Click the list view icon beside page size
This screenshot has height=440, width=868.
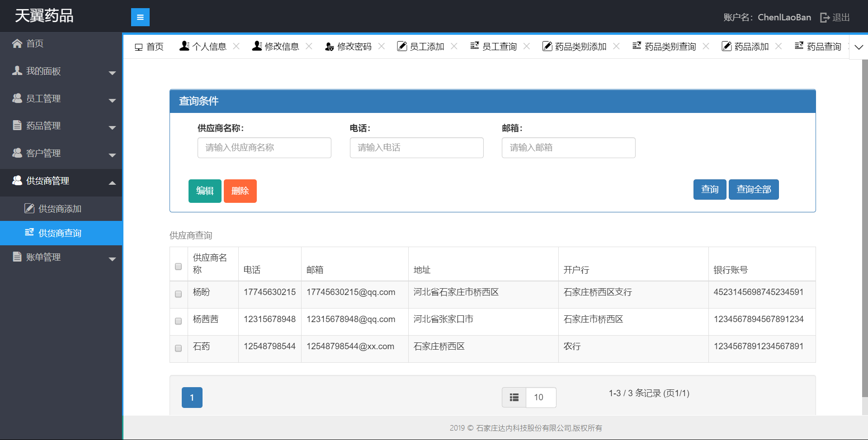coord(514,398)
